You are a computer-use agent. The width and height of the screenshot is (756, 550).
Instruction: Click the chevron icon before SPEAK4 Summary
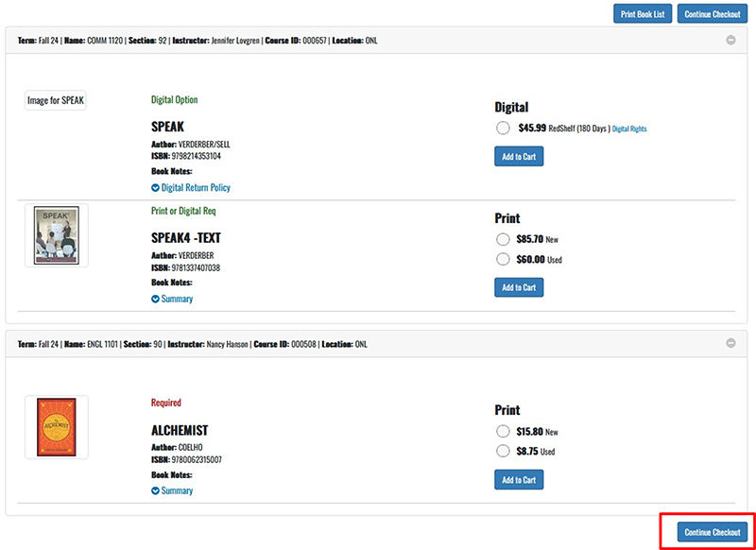point(157,299)
